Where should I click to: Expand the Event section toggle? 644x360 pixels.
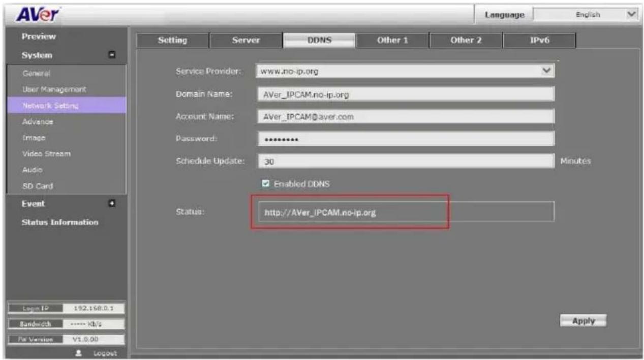(x=112, y=203)
